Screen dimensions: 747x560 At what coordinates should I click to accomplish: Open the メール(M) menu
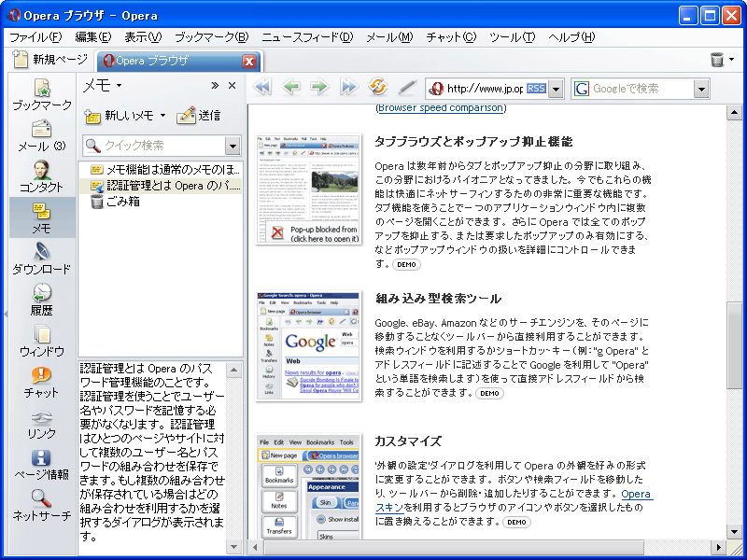tap(389, 37)
